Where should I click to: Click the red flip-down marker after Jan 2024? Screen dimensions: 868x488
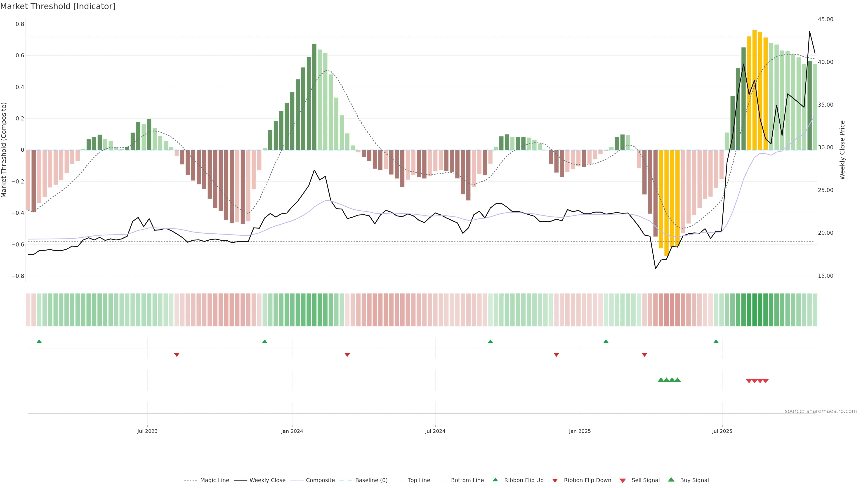(x=347, y=355)
